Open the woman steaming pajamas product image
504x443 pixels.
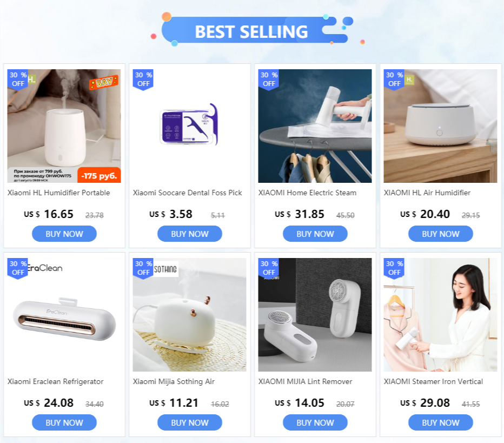(x=440, y=315)
